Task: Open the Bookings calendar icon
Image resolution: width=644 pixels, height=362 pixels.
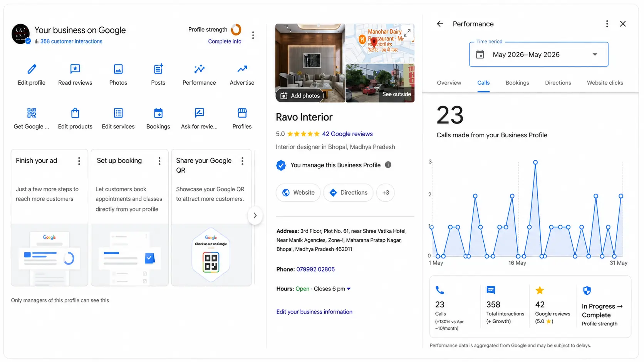Action: pyautogui.click(x=158, y=113)
